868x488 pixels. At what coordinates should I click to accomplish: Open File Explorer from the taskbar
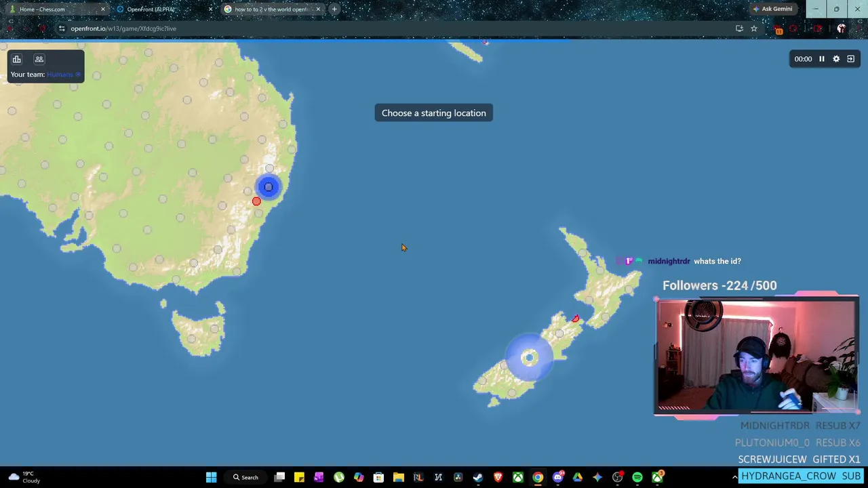click(399, 477)
